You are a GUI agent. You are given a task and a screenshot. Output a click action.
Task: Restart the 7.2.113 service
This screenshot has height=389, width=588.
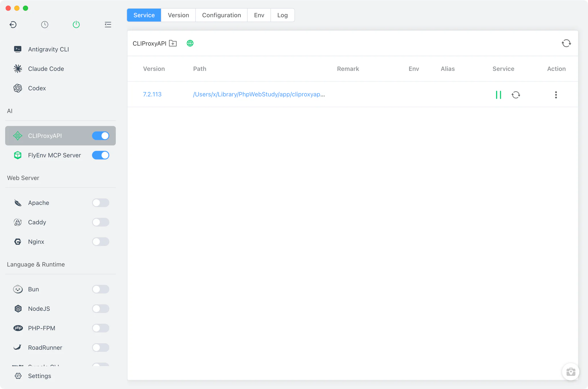tap(516, 95)
